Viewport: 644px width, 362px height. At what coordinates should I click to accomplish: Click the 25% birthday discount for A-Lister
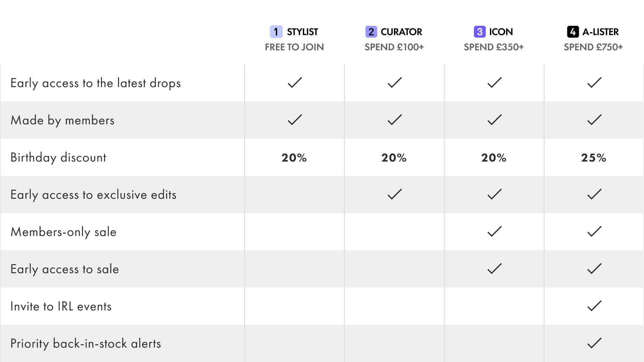point(593,158)
